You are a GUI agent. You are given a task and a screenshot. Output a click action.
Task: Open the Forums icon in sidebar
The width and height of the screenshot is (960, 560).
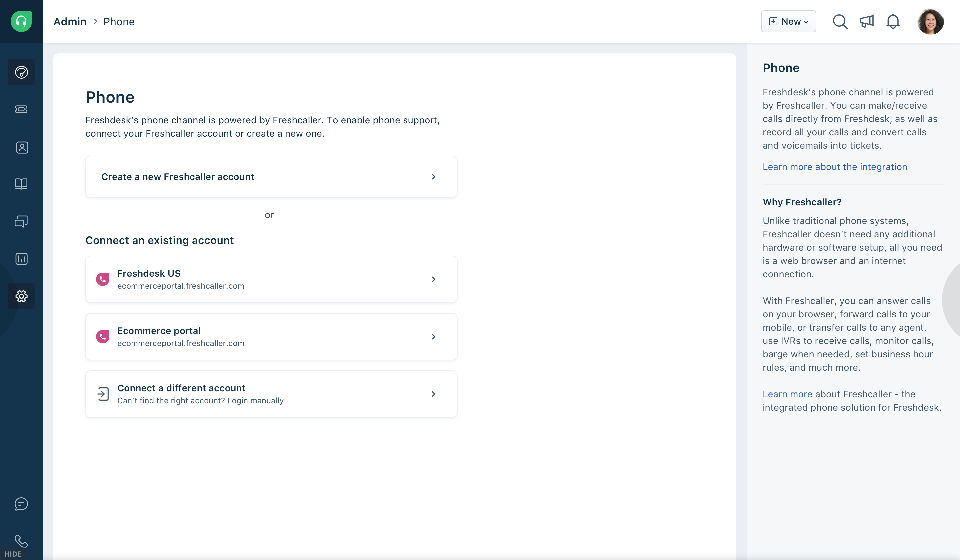click(x=21, y=221)
